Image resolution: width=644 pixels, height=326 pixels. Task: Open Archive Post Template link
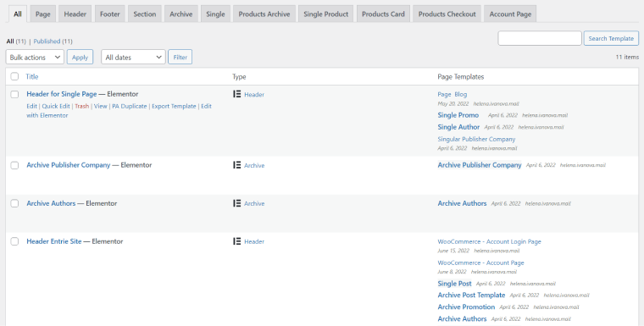coord(471,295)
